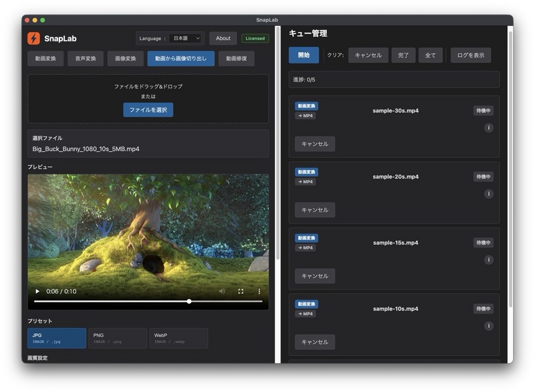535x392 pixels.
Task: Play the video preview
Action: pyautogui.click(x=37, y=291)
